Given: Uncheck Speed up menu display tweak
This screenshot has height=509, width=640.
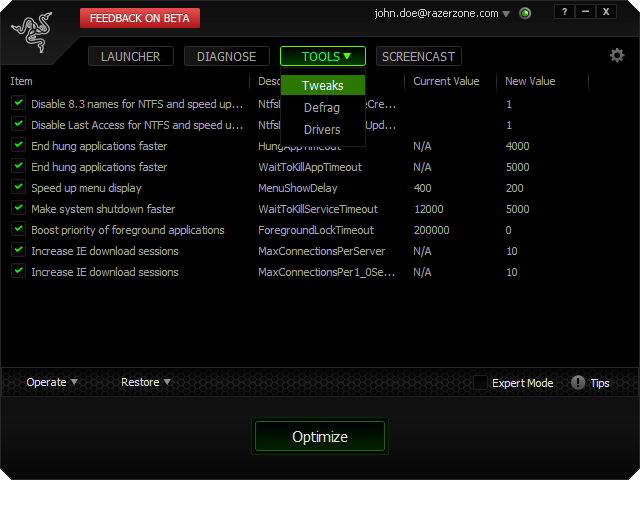Looking at the screenshot, I should coord(18,188).
